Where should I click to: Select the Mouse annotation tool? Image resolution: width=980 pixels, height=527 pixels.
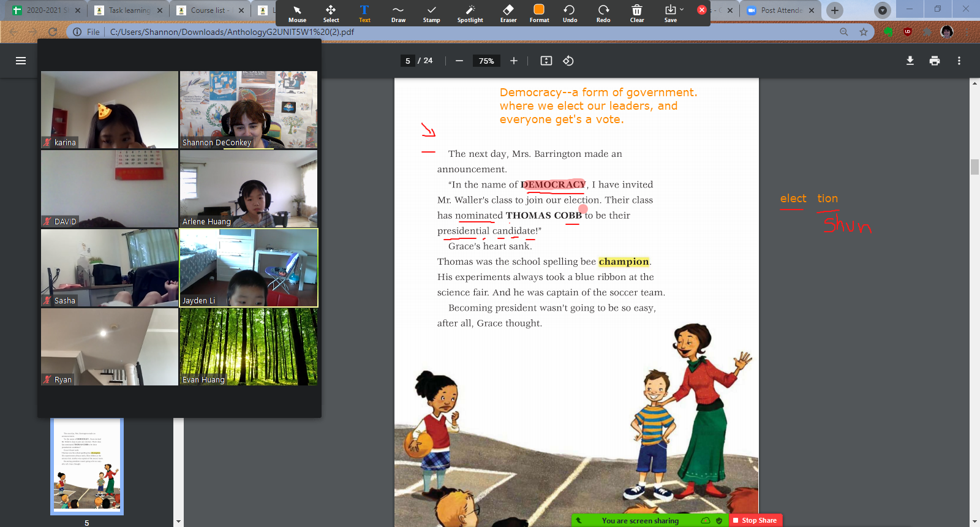297,13
